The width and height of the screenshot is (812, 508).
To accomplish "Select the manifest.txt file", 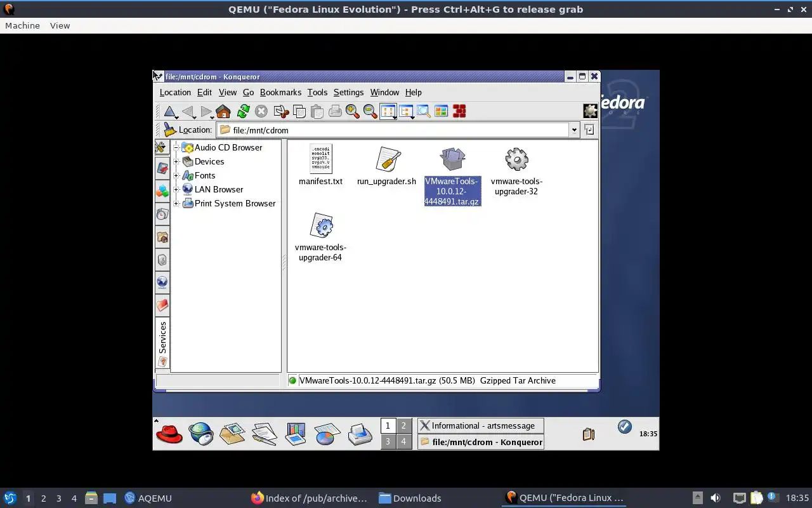I will (x=320, y=166).
